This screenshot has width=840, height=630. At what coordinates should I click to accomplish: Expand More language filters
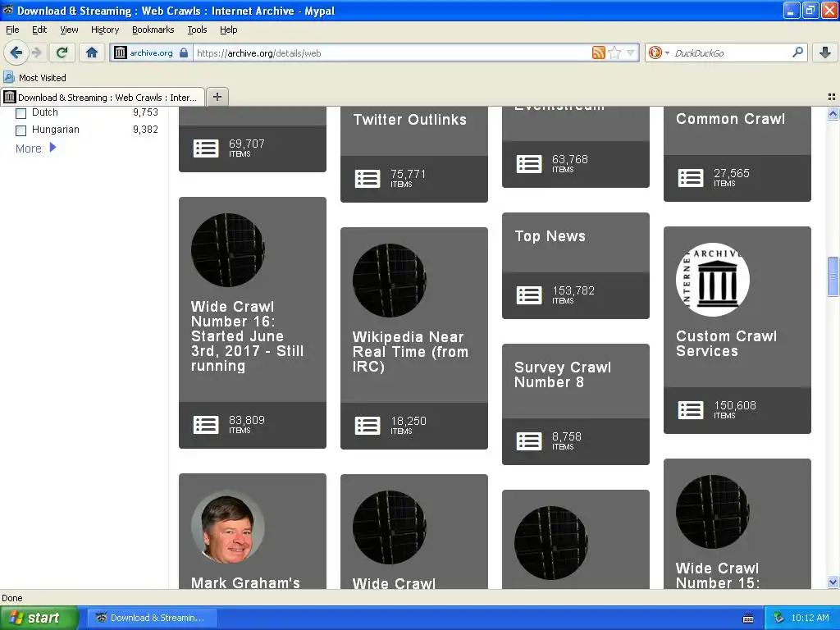tap(36, 148)
